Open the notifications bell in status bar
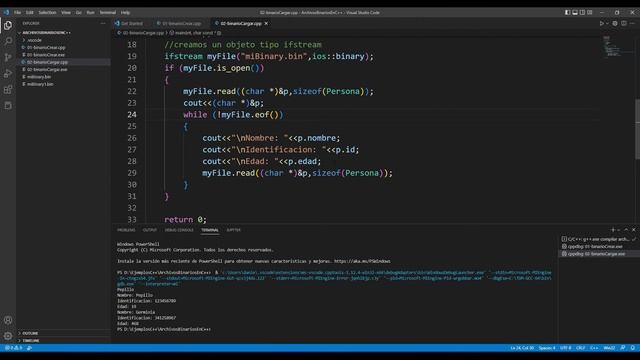The height and width of the screenshot is (360, 640). [x=633, y=348]
